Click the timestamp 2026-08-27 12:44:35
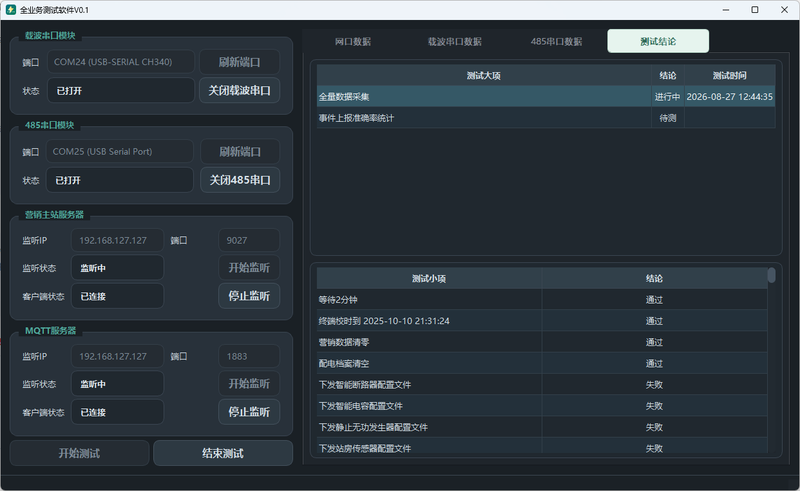This screenshot has height=491, width=800. point(730,96)
